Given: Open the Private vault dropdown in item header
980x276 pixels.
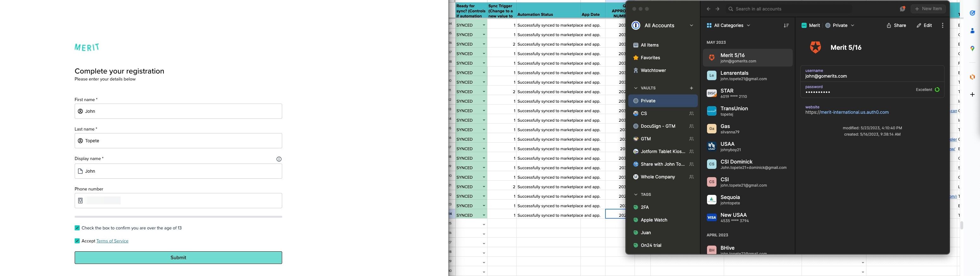Looking at the screenshot, I should [840, 26].
